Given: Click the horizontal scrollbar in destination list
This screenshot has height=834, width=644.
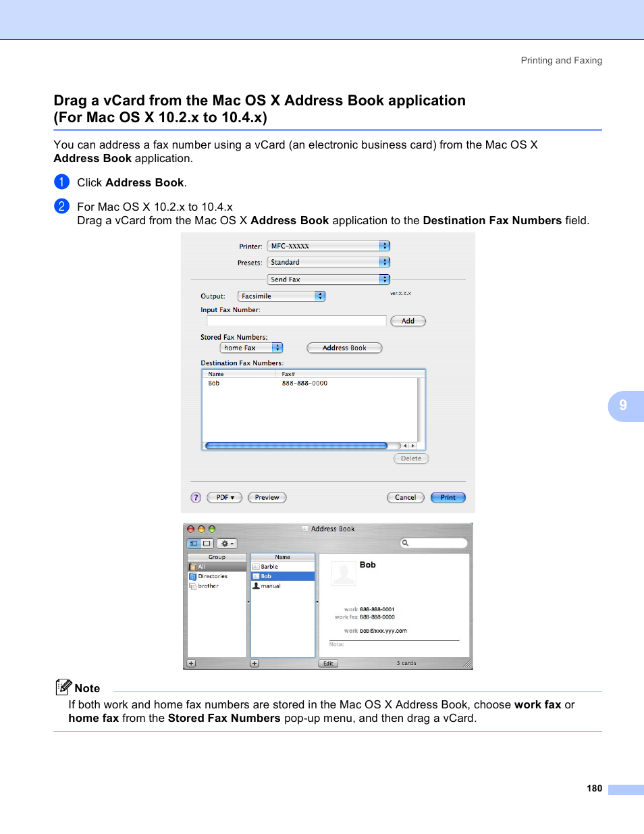Looking at the screenshot, I should (x=296, y=446).
